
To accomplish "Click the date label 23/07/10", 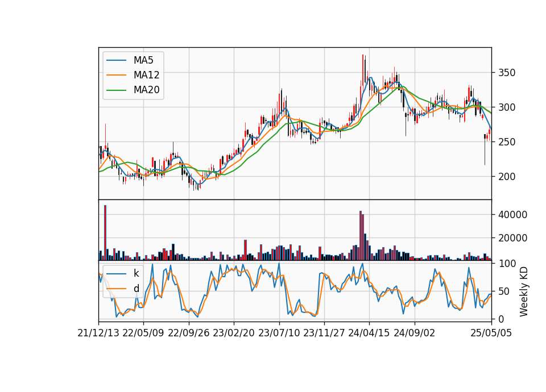I will point(279,333).
